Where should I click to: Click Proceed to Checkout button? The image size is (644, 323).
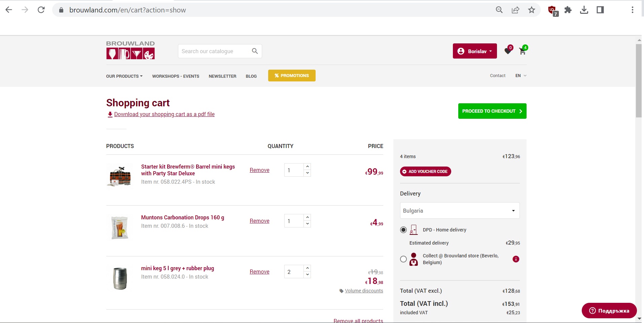pos(492,111)
